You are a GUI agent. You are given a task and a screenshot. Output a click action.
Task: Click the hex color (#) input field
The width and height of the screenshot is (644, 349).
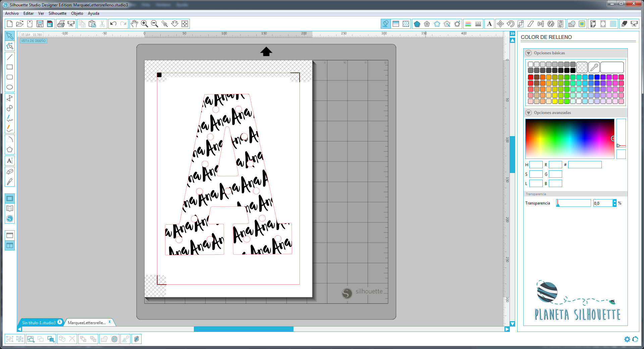(x=585, y=165)
